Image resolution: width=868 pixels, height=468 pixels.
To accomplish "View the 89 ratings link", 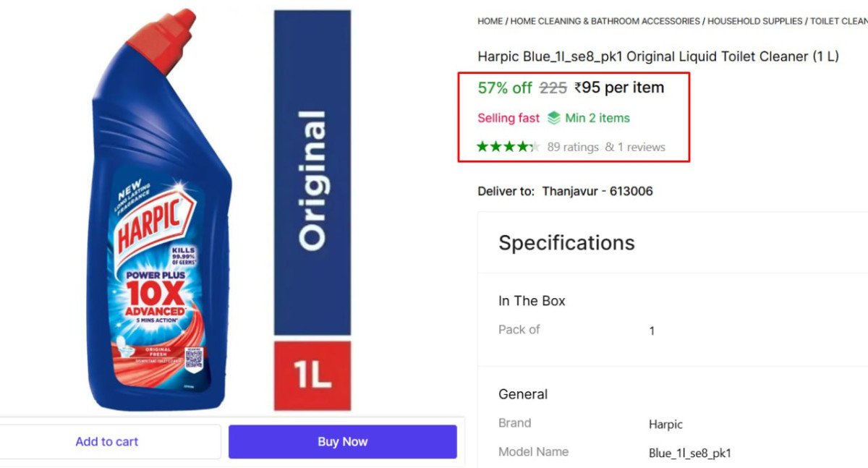I will tap(572, 147).
